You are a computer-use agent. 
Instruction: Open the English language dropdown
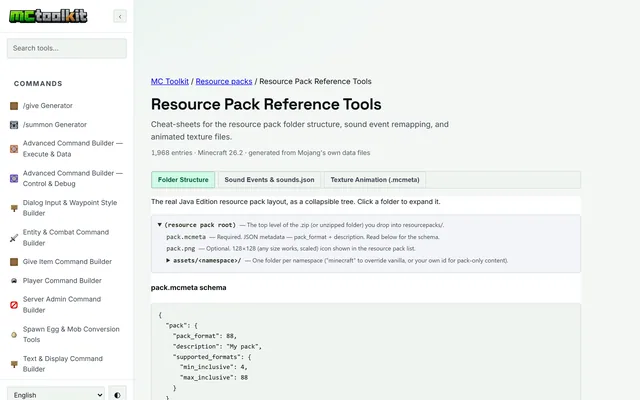(56, 395)
